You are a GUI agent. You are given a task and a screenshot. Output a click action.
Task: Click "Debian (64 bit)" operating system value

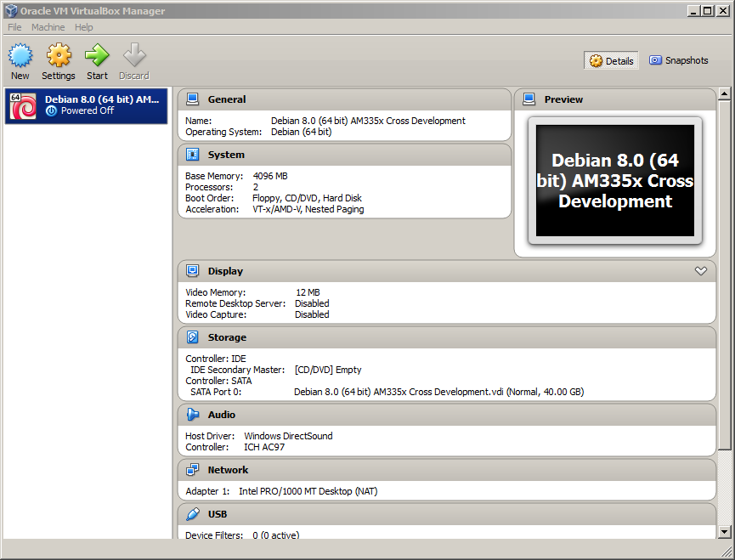[x=302, y=133]
